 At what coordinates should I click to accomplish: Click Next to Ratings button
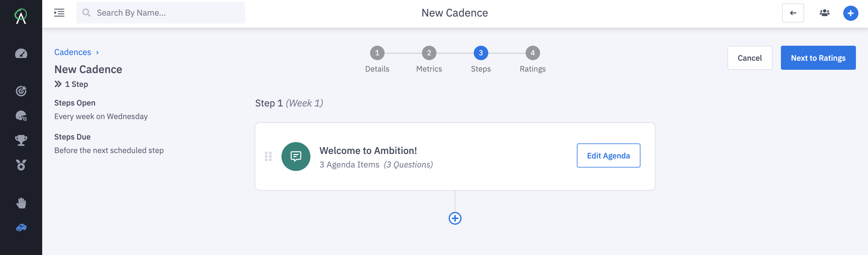coord(818,58)
